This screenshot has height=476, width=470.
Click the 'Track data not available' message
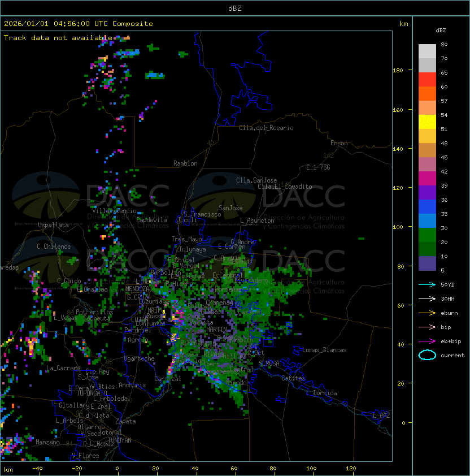tap(58, 38)
